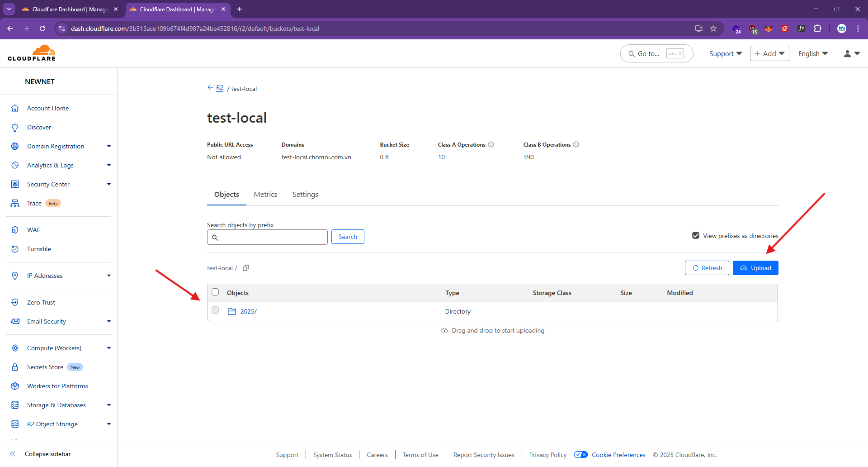Expand the Compute (Workers) submenu arrow
The image size is (868, 467).
tap(109, 348)
